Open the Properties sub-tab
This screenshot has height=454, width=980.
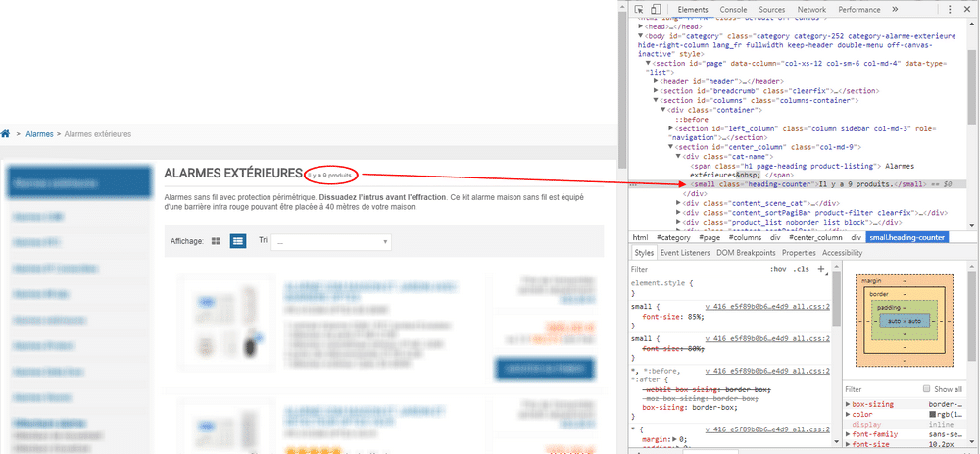(x=799, y=253)
